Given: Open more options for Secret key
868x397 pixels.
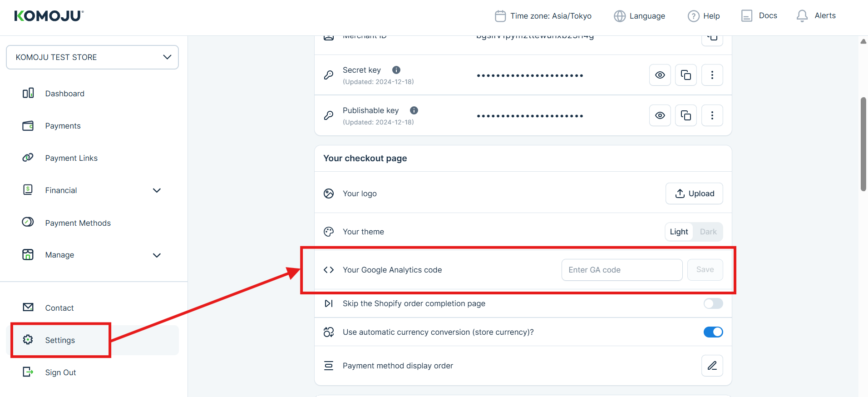Looking at the screenshot, I should pyautogui.click(x=712, y=75).
